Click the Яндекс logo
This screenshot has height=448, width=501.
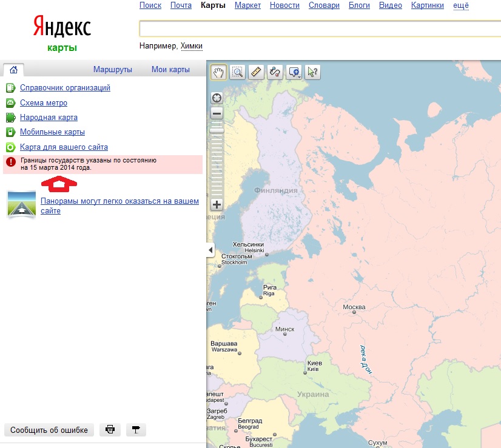point(62,26)
